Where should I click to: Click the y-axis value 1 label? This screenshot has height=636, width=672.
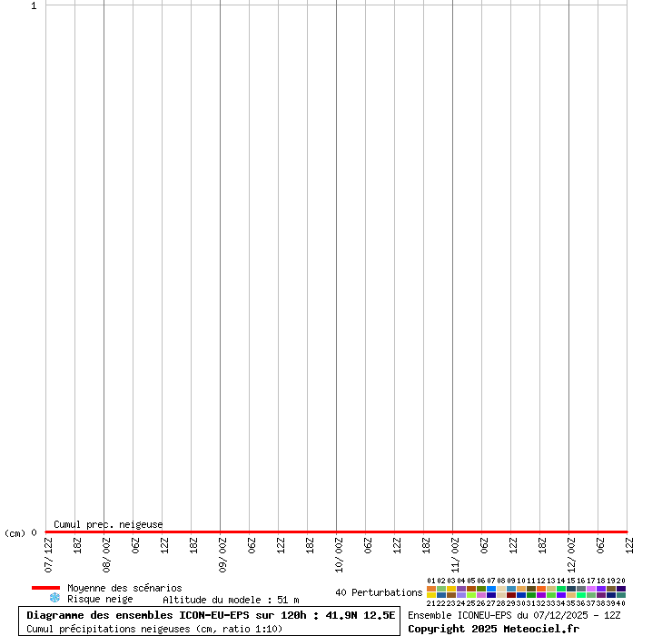point(34,6)
